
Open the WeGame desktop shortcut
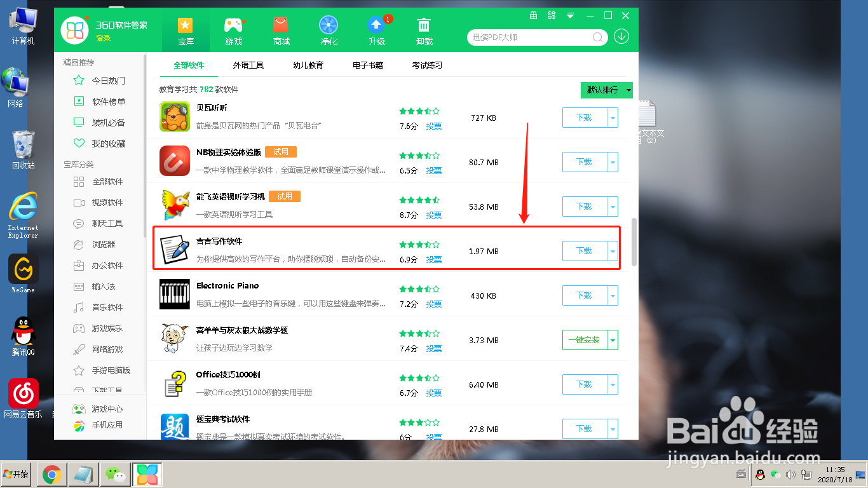pyautogui.click(x=24, y=274)
